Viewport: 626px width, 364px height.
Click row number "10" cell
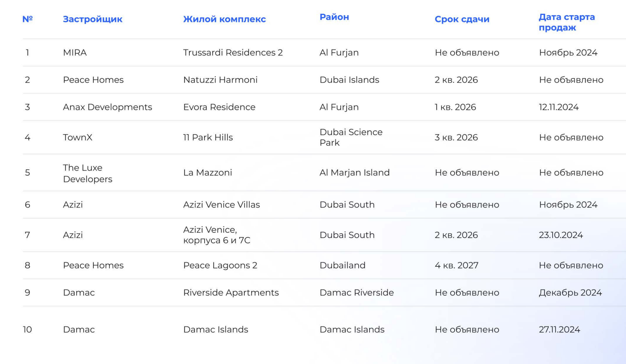pyautogui.click(x=28, y=329)
